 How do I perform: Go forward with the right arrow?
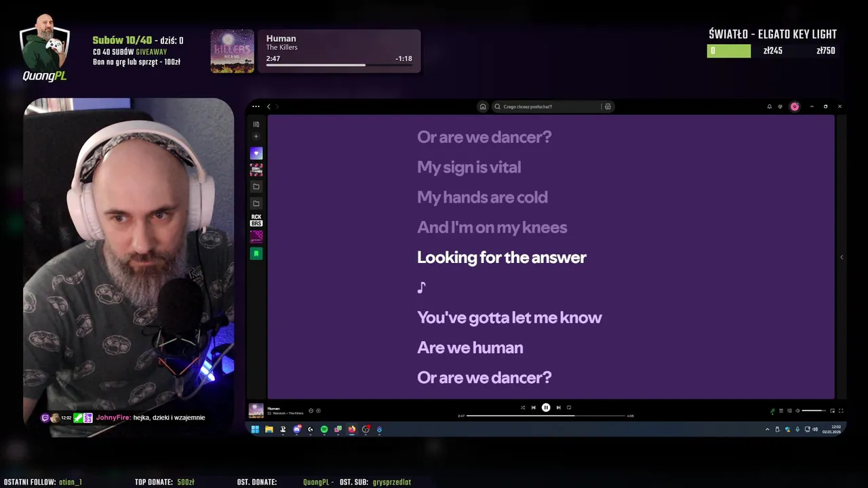click(x=277, y=106)
